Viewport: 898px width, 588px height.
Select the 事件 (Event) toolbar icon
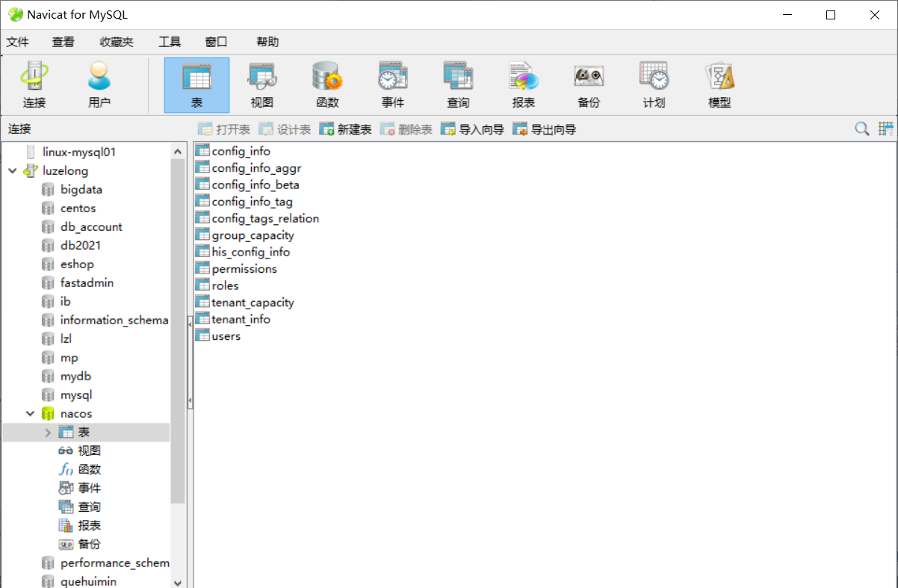[x=393, y=85]
